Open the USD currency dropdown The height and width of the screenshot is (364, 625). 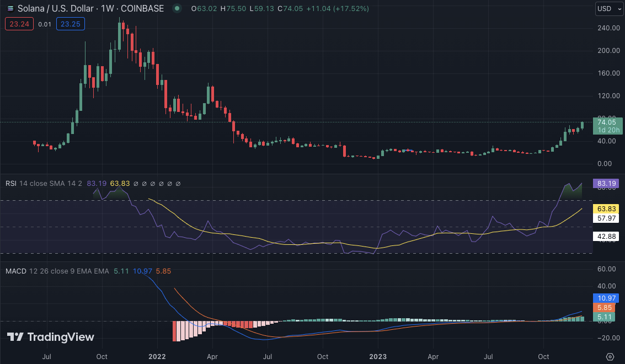click(x=609, y=9)
